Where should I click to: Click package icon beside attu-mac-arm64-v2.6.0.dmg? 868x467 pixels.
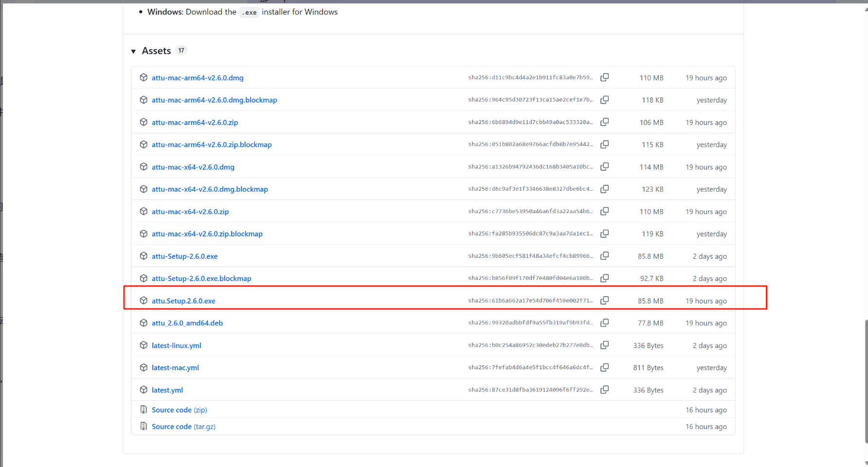coord(144,77)
